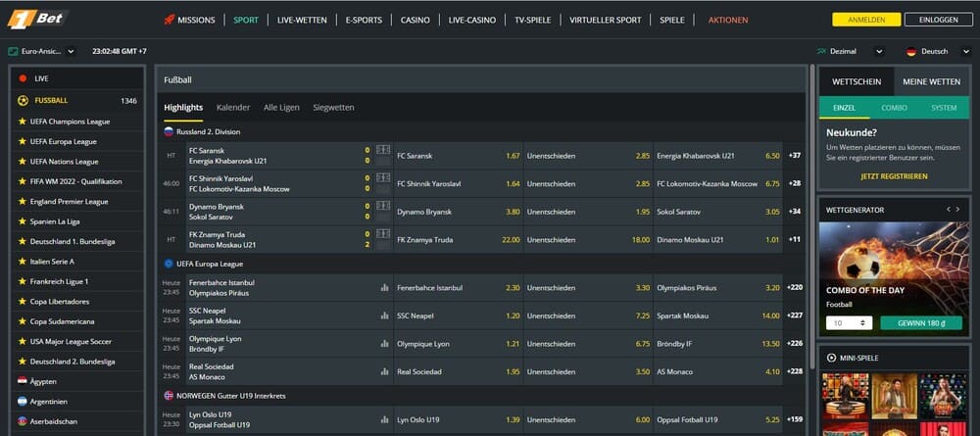Open live pitch view for FK Znamya Truda
Image resolution: width=980 pixels, height=436 pixels.
click(x=383, y=233)
